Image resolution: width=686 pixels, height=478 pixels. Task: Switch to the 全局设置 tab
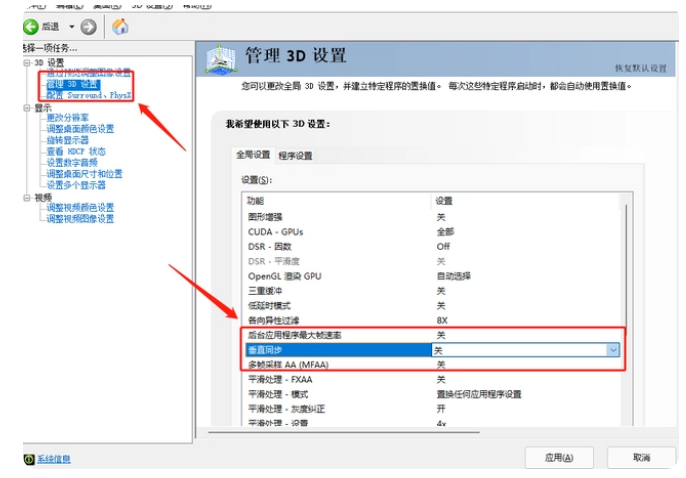(253, 155)
